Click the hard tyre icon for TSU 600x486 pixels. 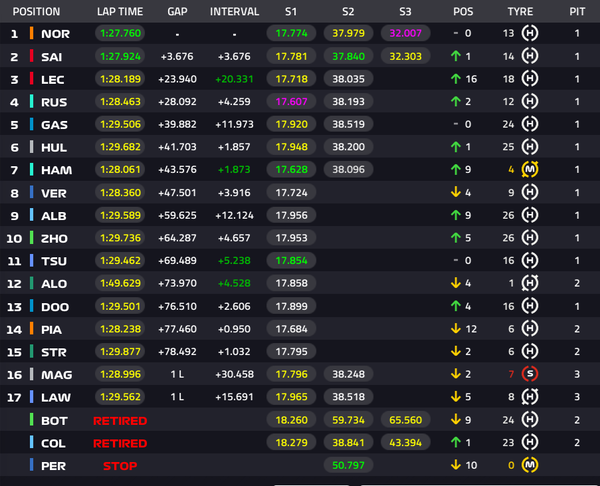530,260
